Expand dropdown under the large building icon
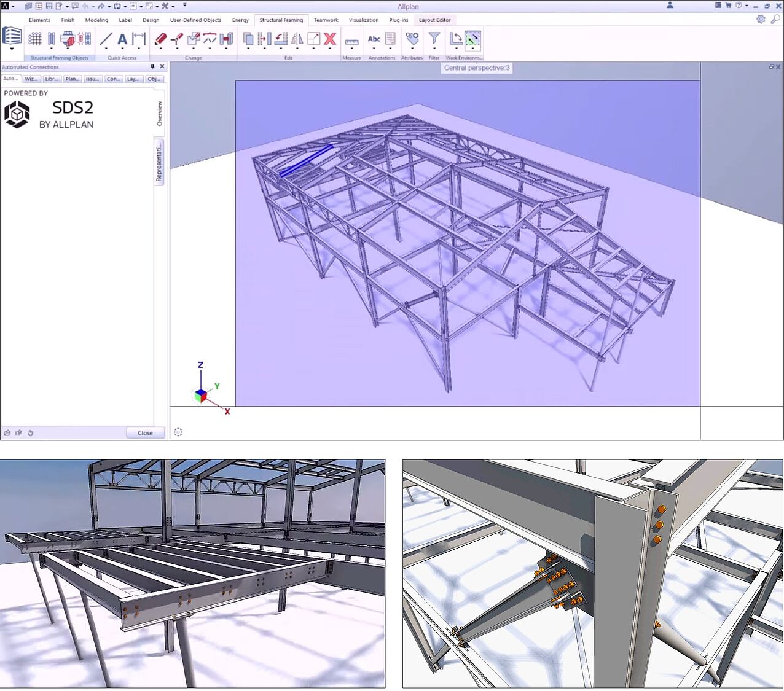 [12, 49]
